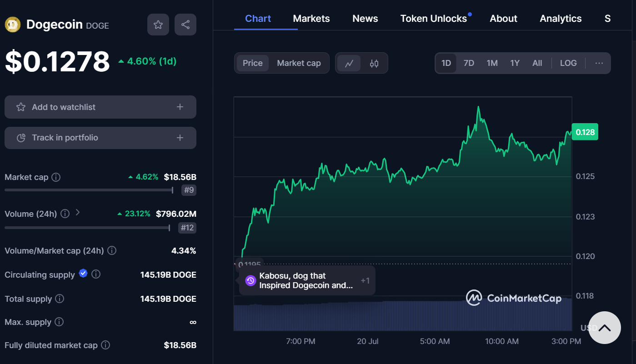636x364 pixels.
Task: Open Max. supply info icon
Action: coord(59,322)
